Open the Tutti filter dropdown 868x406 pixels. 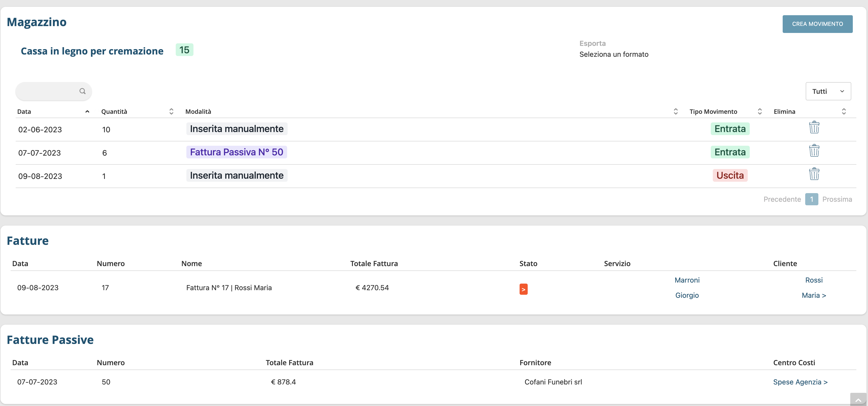pos(828,91)
